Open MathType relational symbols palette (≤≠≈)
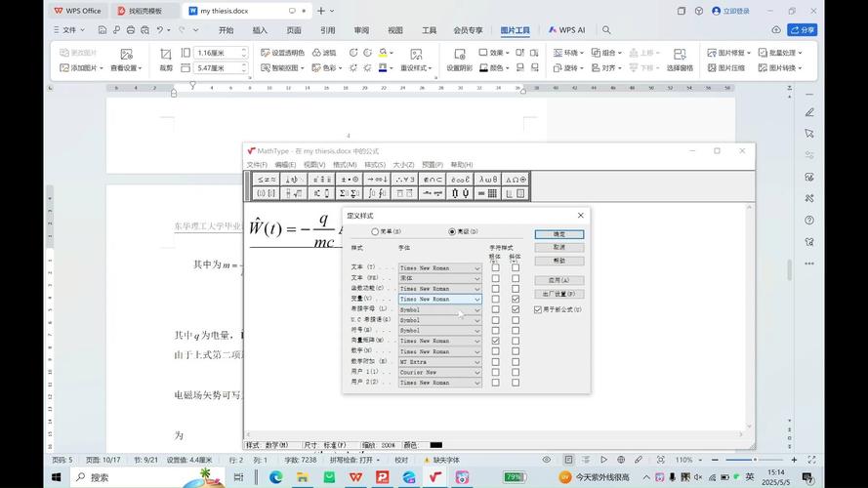 [x=267, y=180]
